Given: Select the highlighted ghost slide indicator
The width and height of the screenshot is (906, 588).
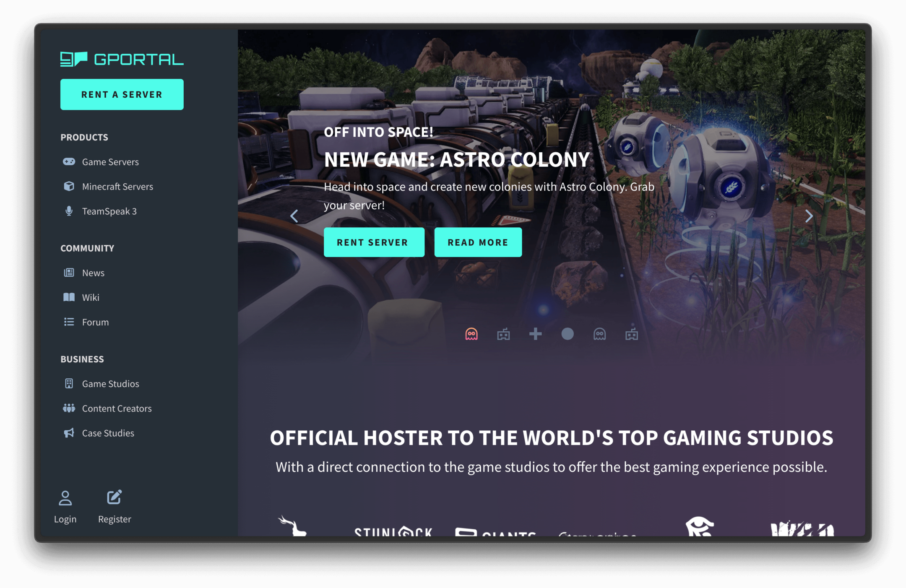Looking at the screenshot, I should tap(471, 334).
